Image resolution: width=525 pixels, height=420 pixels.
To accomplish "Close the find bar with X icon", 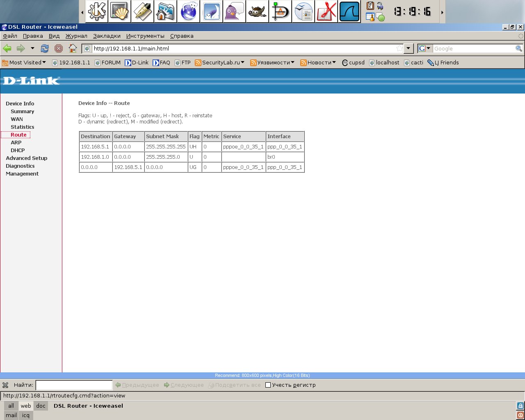I will pos(5,385).
